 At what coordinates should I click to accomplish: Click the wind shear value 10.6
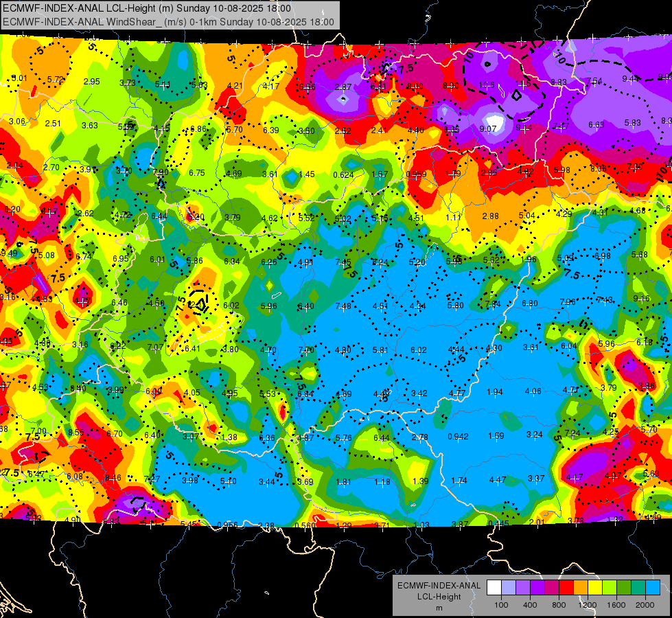coord(487,85)
